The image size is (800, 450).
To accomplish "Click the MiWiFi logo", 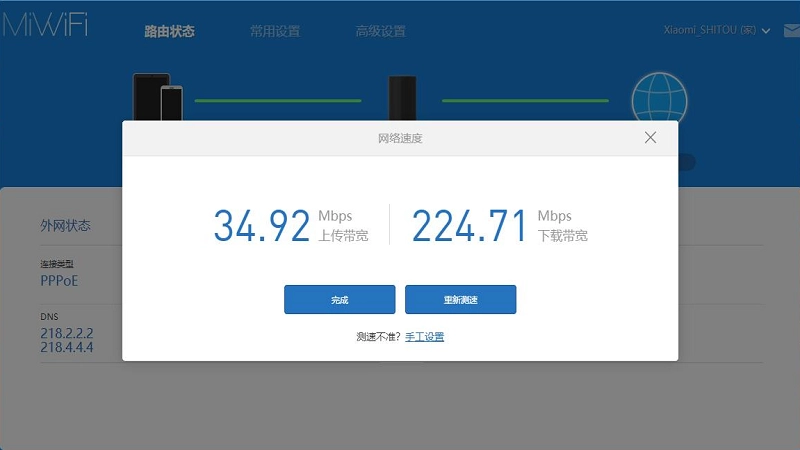I will (x=45, y=24).
